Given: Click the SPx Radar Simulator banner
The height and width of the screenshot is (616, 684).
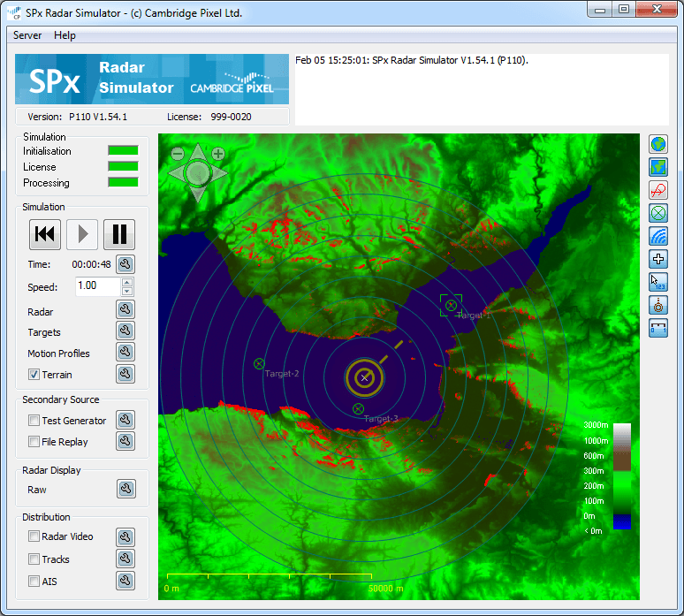Looking at the screenshot, I should click(x=152, y=79).
